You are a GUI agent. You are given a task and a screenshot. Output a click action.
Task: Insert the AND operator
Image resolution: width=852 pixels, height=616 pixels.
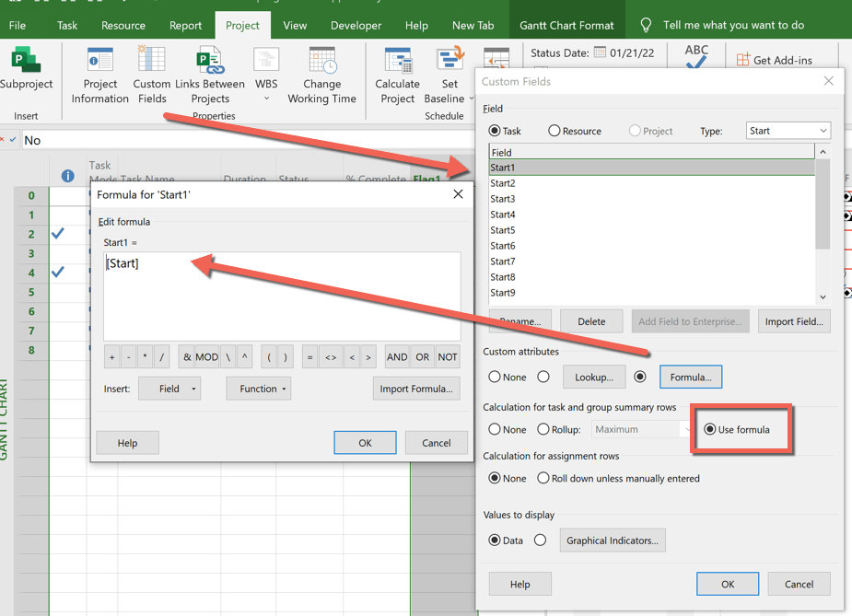coord(397,357)
